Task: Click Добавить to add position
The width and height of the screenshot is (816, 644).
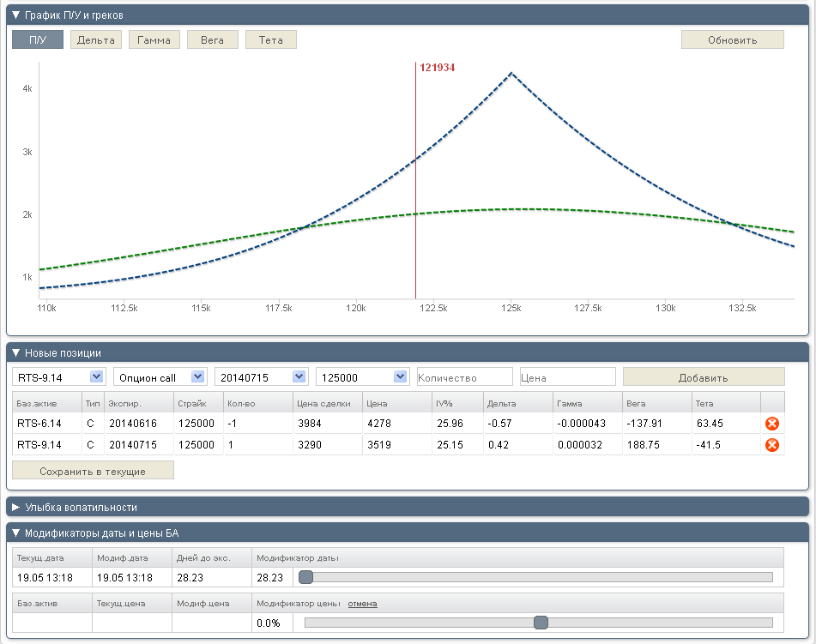Action: click(x=703, y=377)
